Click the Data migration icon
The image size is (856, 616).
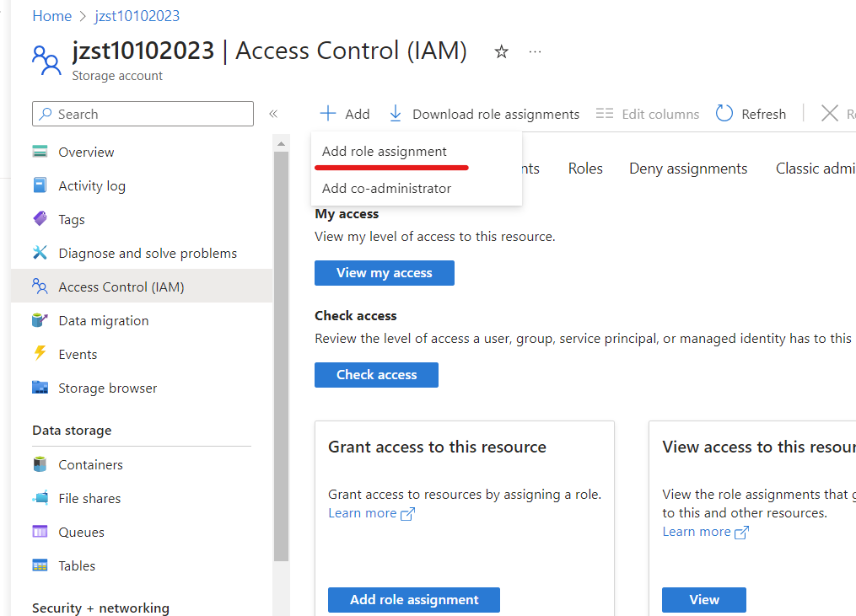[x=40, y=319]
